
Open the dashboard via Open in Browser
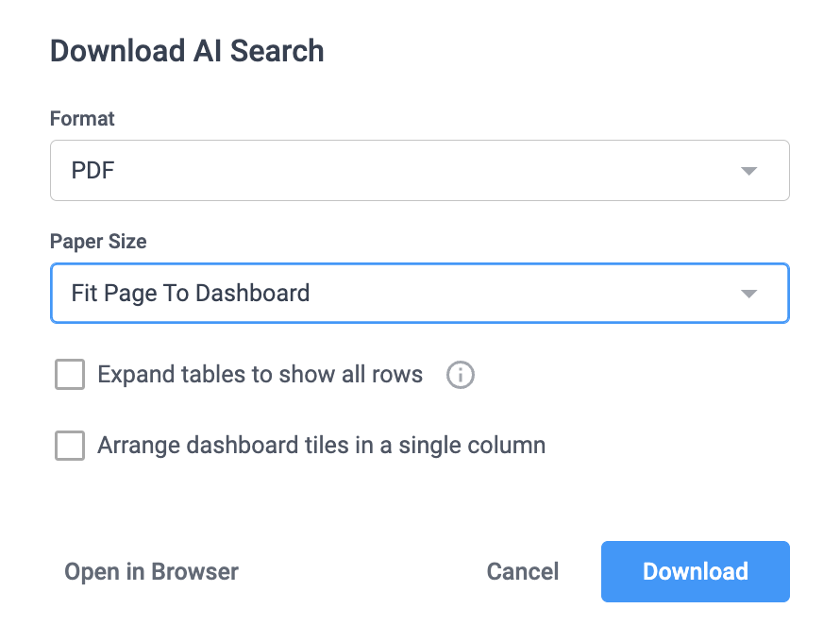click(x=152, y=571)
